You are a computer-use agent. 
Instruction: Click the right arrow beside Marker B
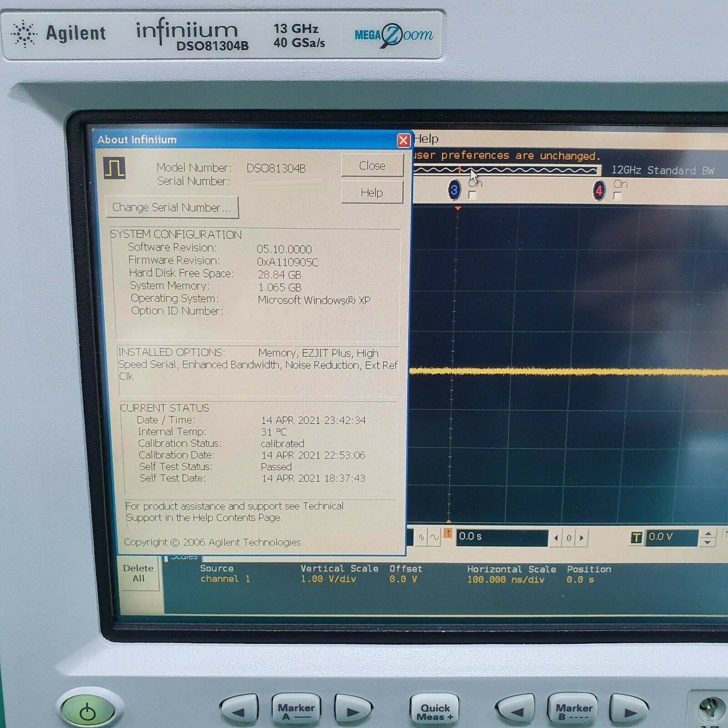[629, 711]
